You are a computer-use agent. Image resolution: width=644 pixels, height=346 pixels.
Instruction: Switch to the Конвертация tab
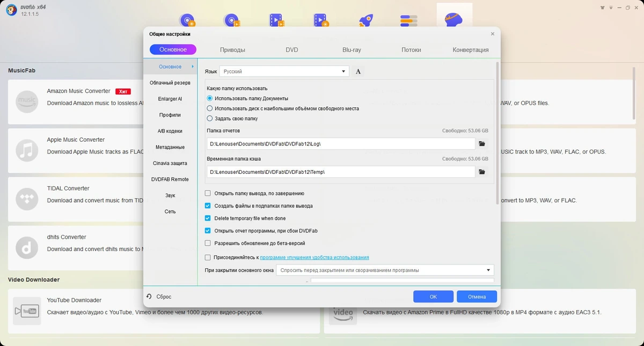click(471, 50)
